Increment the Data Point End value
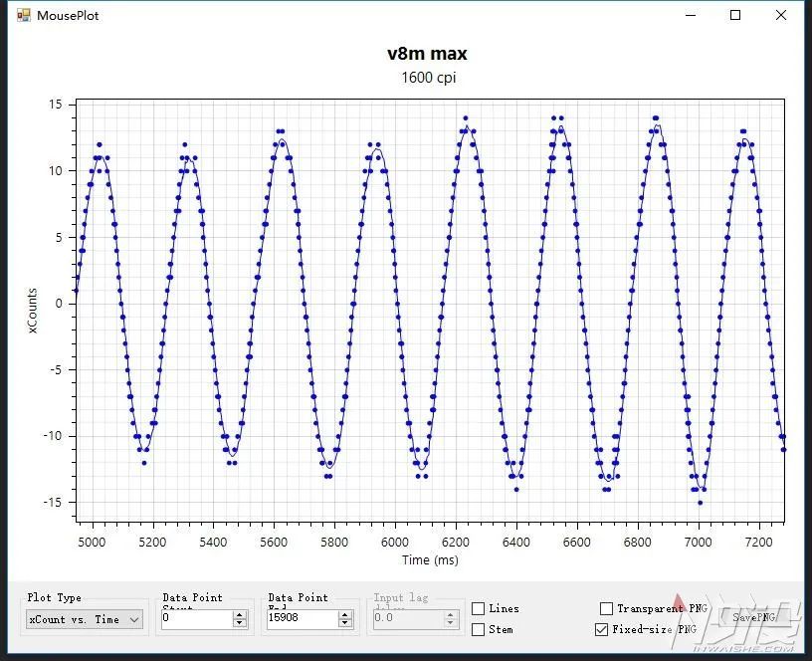The width and height of the screenshot is (812, 661). coord(345,615)
